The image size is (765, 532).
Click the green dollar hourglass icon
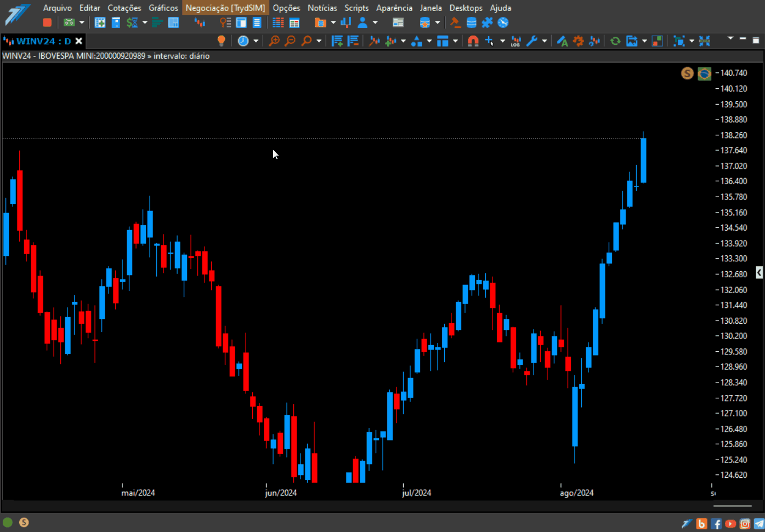tap(132, 22)
